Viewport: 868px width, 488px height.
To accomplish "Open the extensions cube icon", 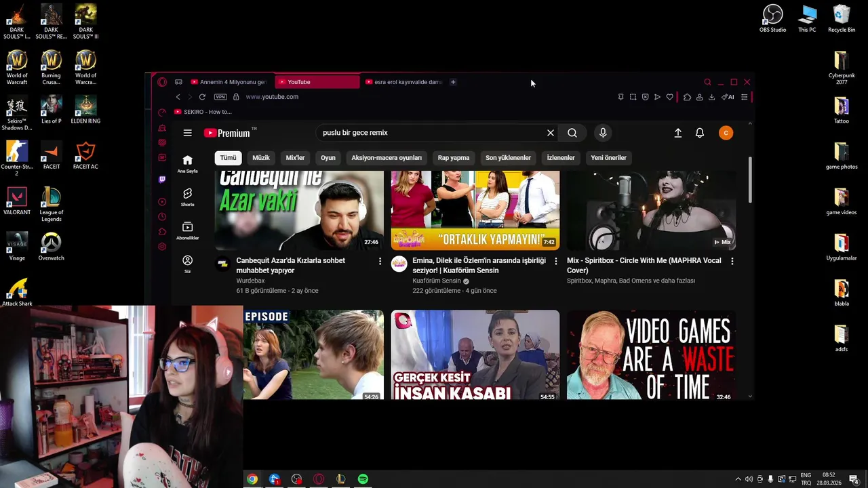I will [x=687, y=97].
